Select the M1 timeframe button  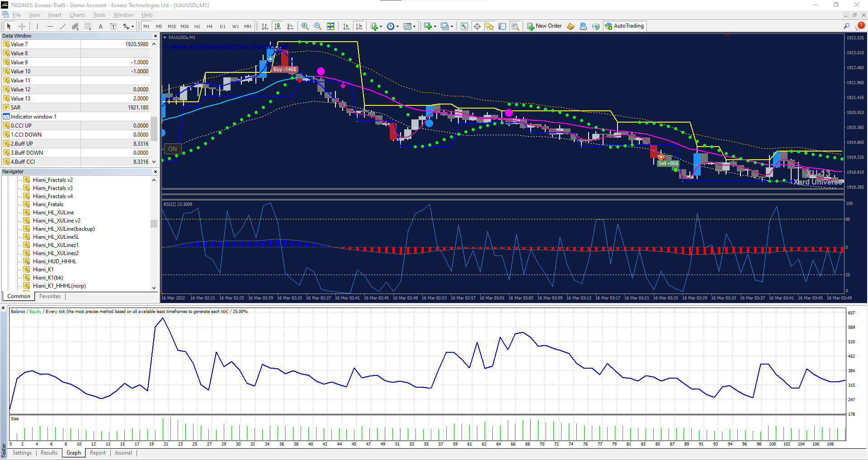pyautogui.click(x=146, y=26)
